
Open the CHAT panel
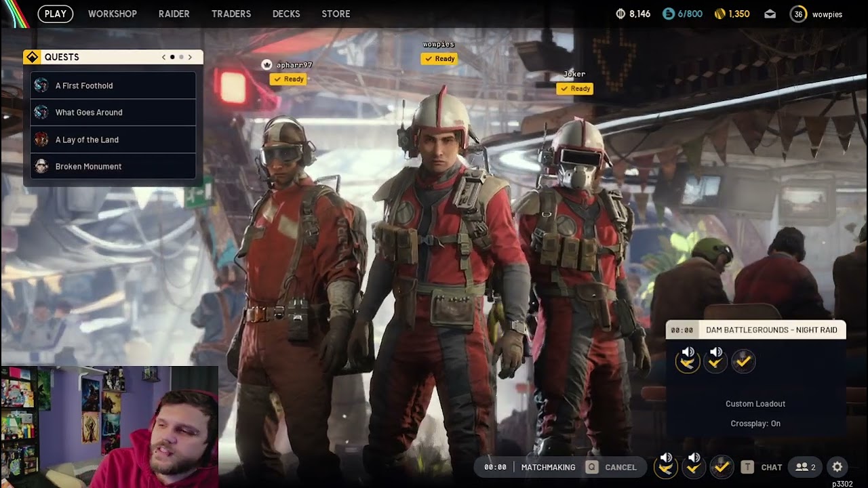(x=772, y=468)
